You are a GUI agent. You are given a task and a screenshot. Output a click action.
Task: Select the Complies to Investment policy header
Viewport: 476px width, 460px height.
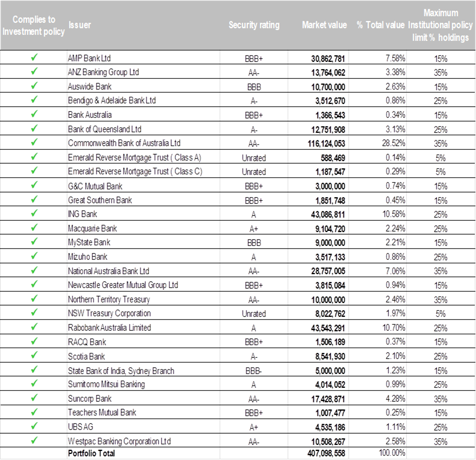pos(34,26)
